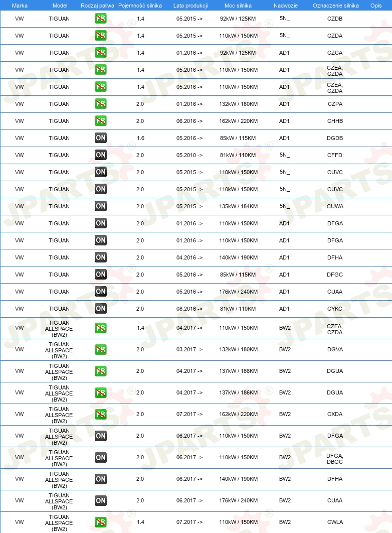Click the CWLA engine code cell
The height and width of the screenshot is (533, 392).
tap(335, 522)
